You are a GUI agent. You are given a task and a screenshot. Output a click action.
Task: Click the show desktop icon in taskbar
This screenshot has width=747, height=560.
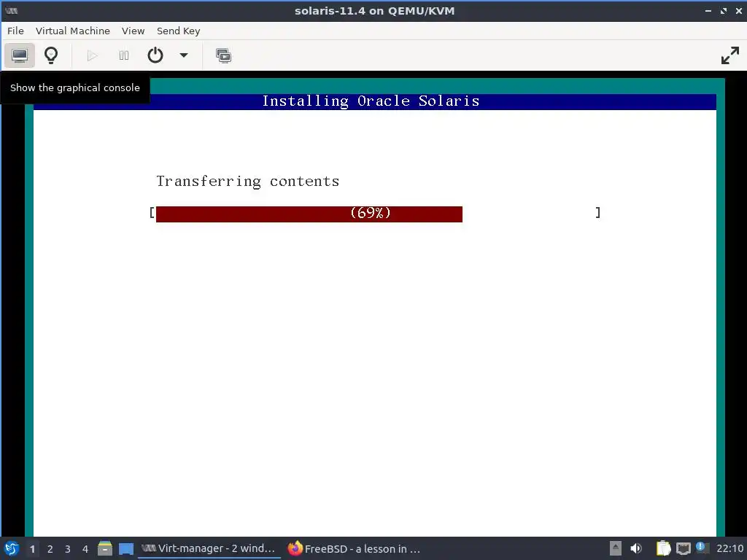(x=125, y=548)
